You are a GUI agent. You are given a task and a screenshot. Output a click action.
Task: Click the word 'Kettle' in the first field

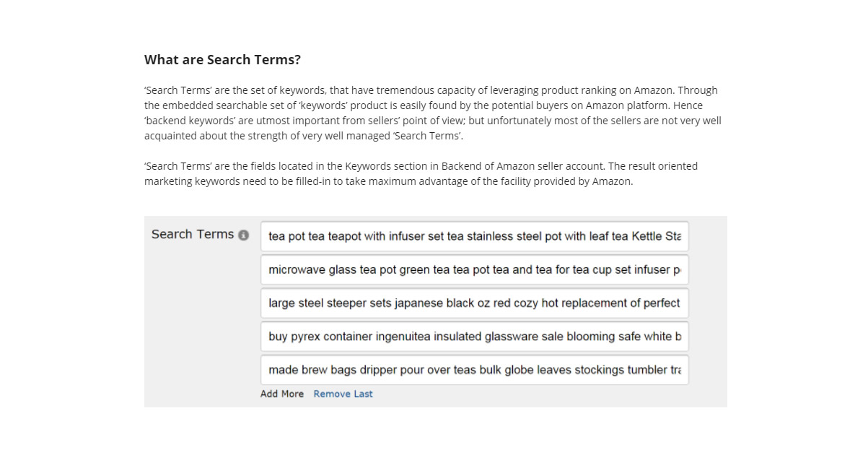[x=647, y=236]
